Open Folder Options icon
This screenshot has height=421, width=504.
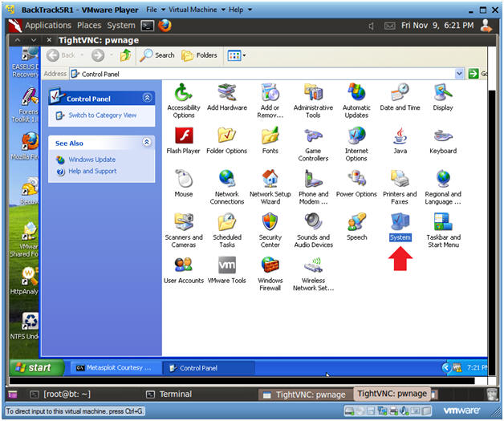point(227,140)
